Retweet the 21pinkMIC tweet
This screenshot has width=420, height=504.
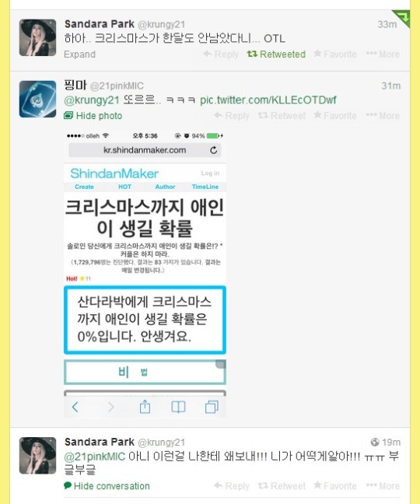[x=282, y=116]
